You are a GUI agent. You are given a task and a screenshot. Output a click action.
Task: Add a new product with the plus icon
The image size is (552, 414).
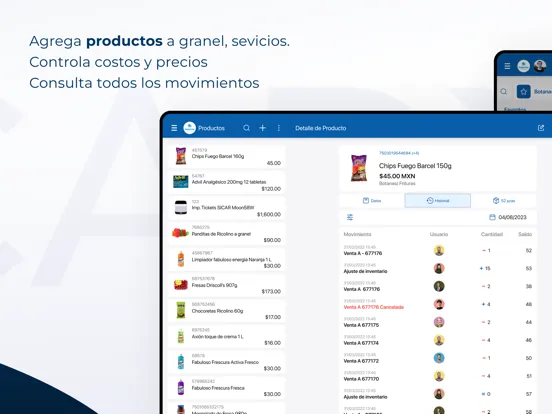[x=263, y=128]
